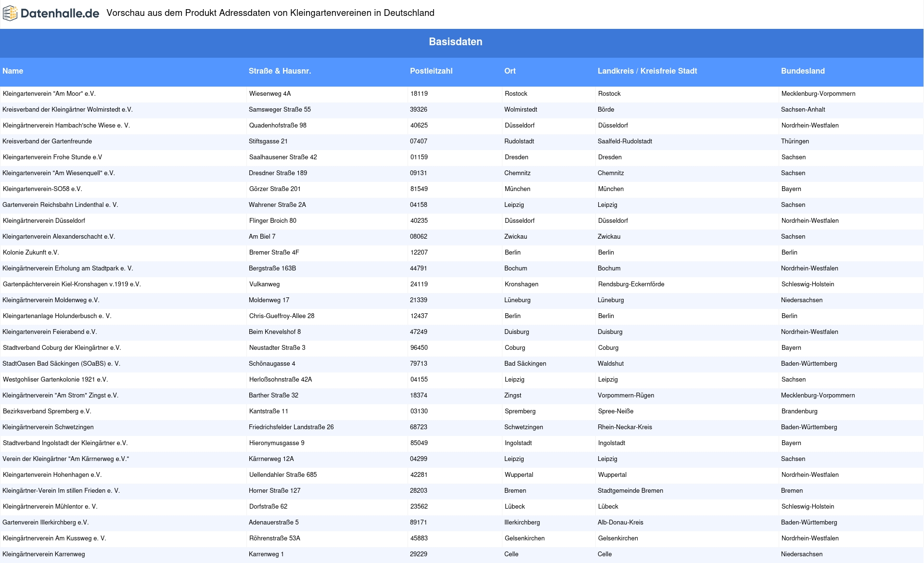Click Westgohliser Gartenkolonie 1921 e.V.
The width and height of the screenshot is (924, 563).
point(55,380)
